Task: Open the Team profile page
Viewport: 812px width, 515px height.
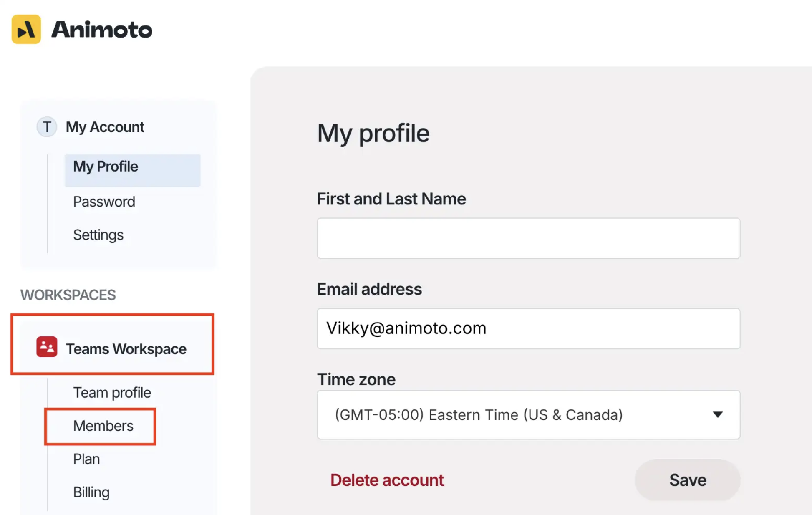Action: click(112, 393)
